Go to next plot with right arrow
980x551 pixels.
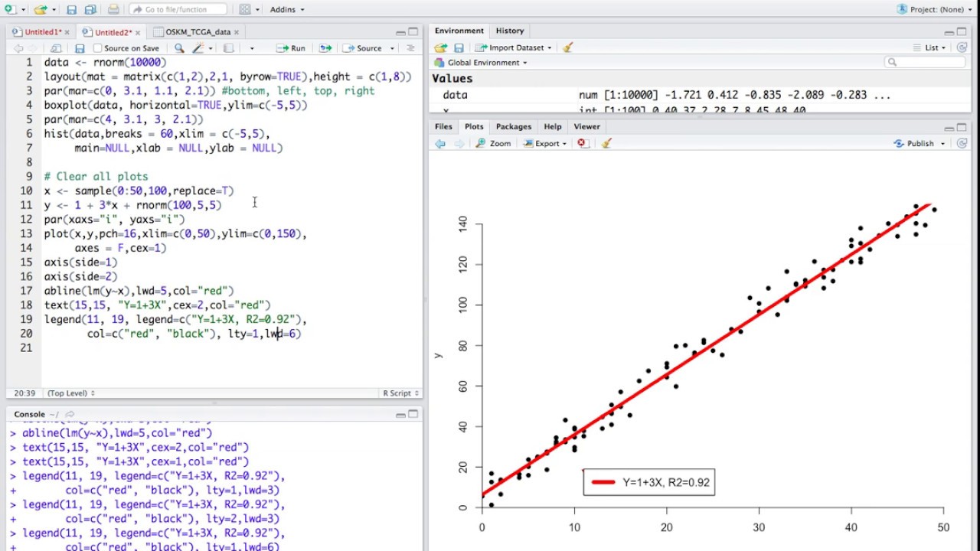pos(459,143)
